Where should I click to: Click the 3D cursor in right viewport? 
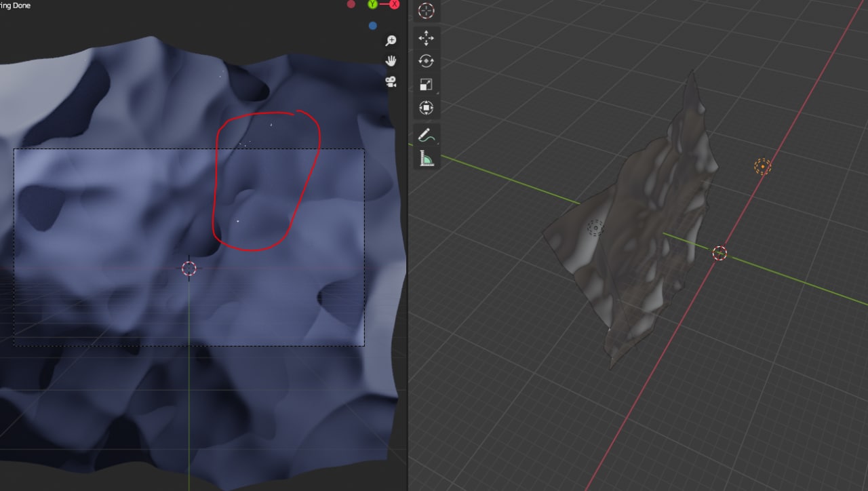click(x=719, y=253)
